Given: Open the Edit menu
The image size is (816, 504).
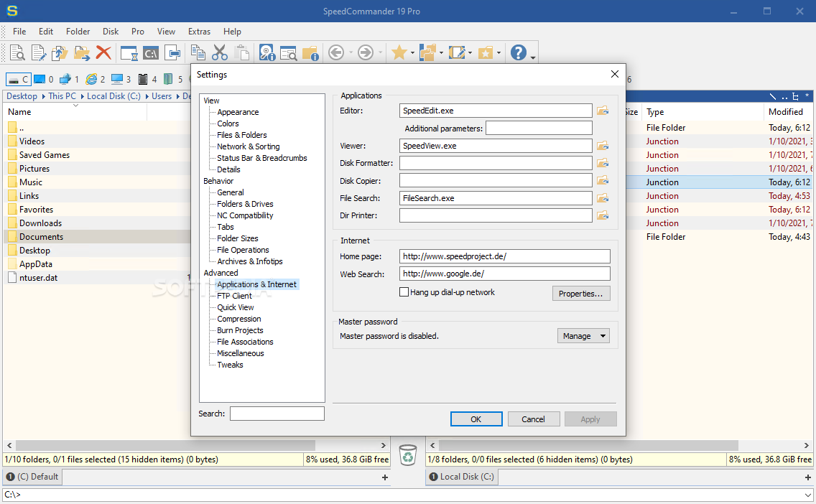Looking at the screenshot, I should pos(46,32).
